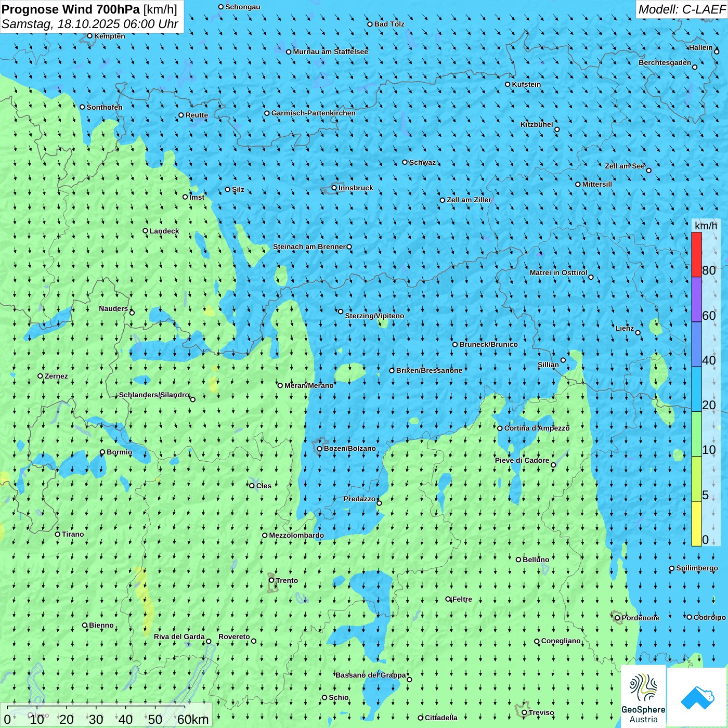The height and width of the screenshot is (728, 728).
Task: Click the Mezzolombardo label
Action: click(x=296, y=535)
